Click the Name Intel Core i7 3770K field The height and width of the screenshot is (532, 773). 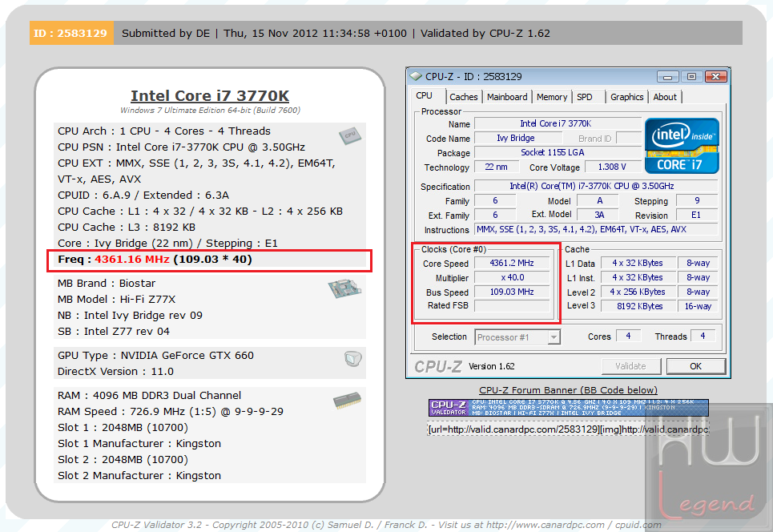(558, 123)
